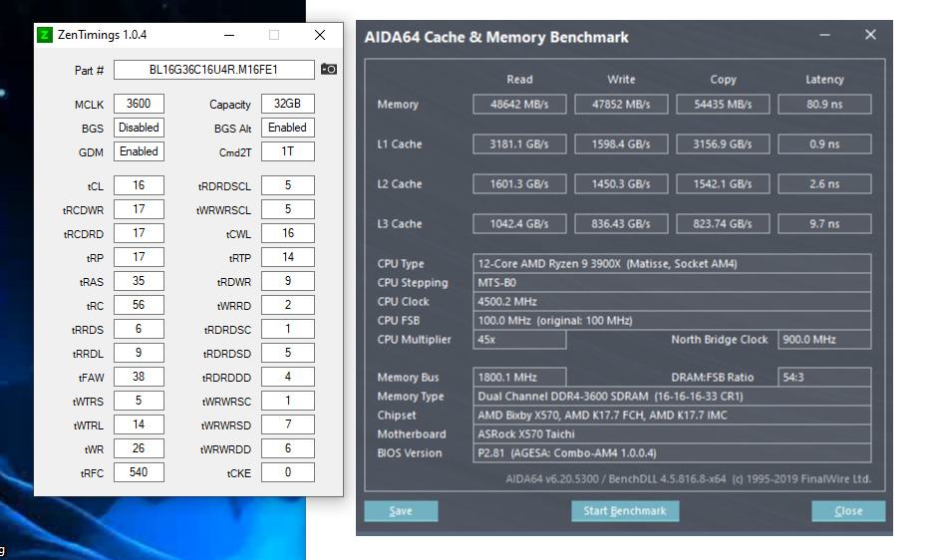
Task: Click the tRCDWR value 17
Action: tap(139, 209)
